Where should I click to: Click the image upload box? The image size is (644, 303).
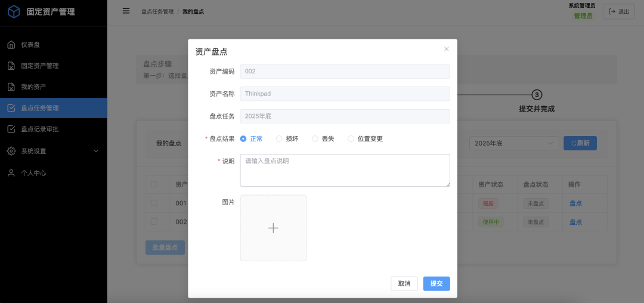click(273, 228)
